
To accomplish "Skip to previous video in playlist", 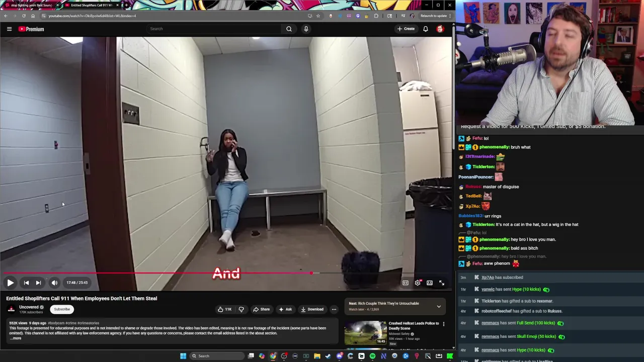I will pyautogui.click(x=26, y=283).
